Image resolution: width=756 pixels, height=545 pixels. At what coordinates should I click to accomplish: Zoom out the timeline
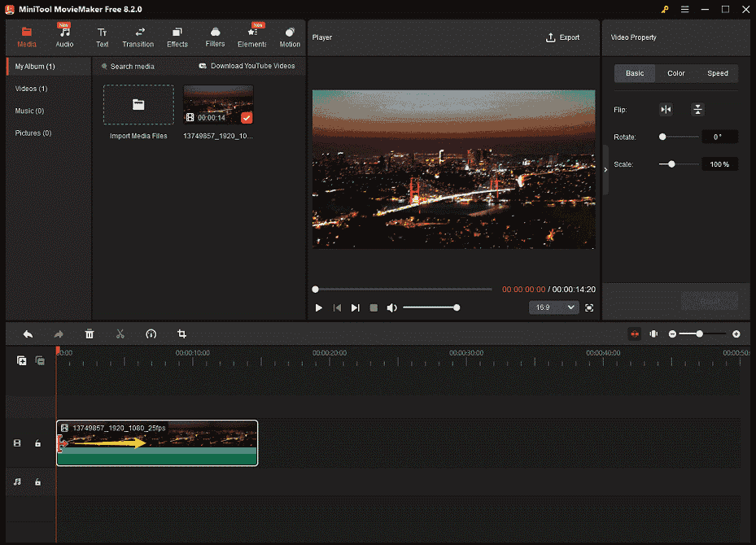click(x=672, y=334)
